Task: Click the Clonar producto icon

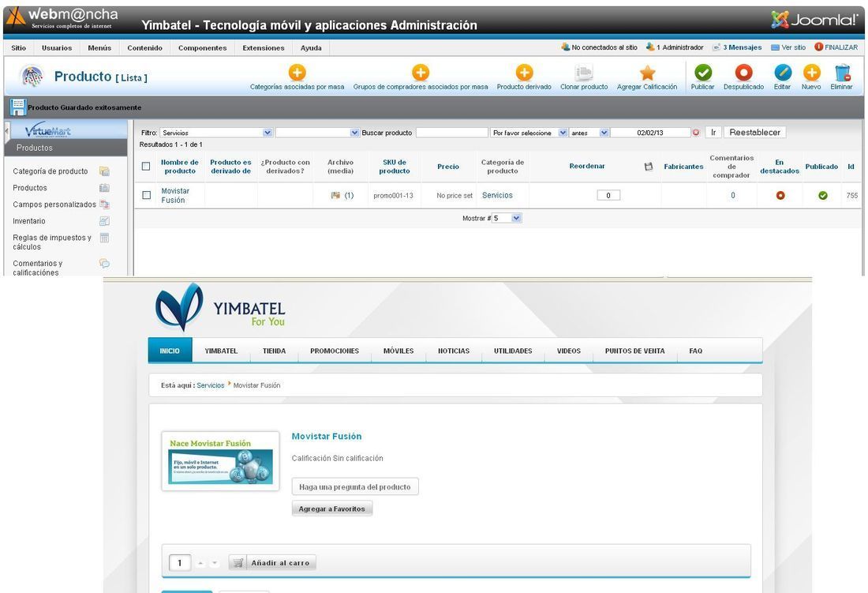Action: (584, 73)
